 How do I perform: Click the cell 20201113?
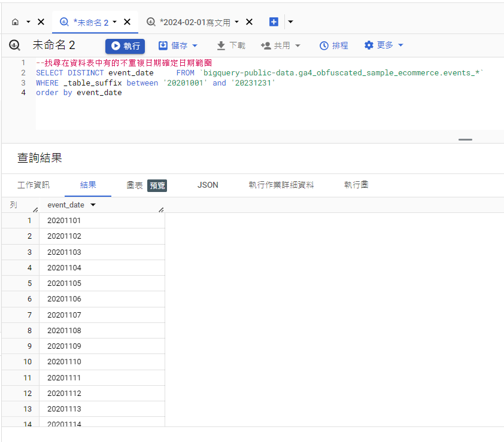point(102,409)
